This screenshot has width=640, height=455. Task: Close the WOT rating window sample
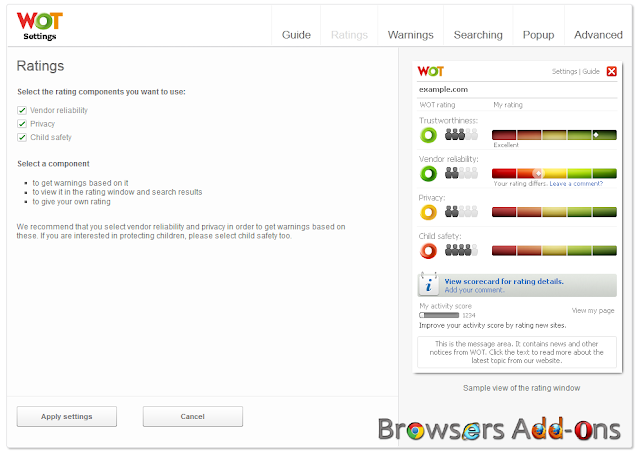pos(611,71)
